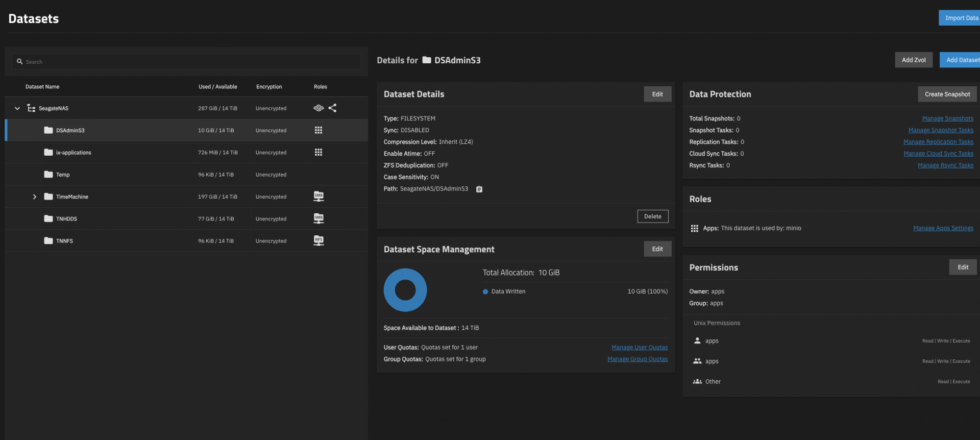Open Manage Group Quotas link
Image resolution: width=980 pixels, height=440 pixels.
tap(638, 359)
